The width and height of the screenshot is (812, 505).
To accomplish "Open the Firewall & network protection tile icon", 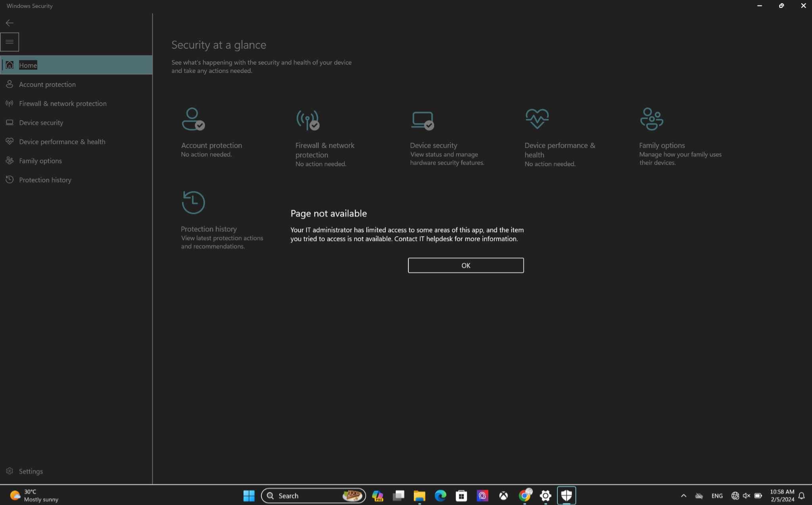I will coord(307,120).
